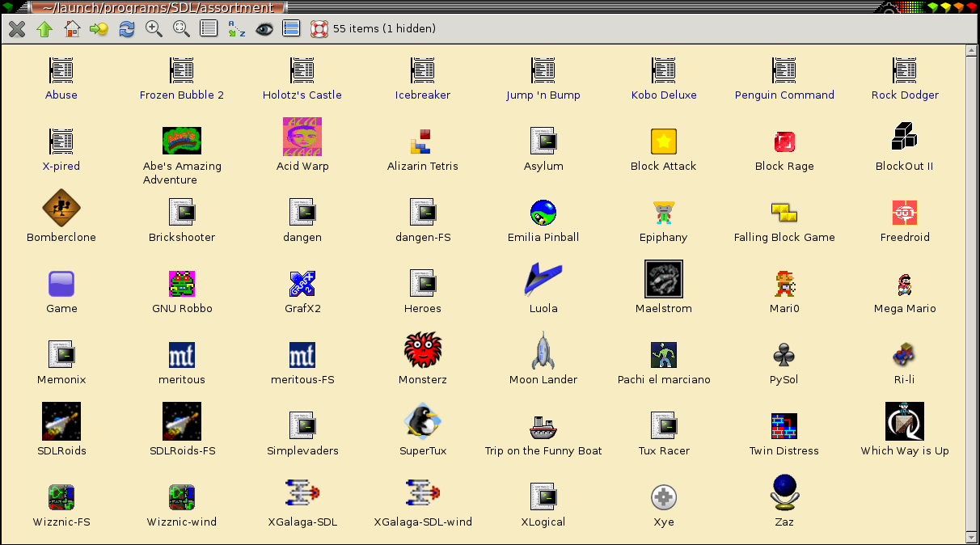
Task: Open the bookmarks toolbar icon
Action: coord(99,29)
